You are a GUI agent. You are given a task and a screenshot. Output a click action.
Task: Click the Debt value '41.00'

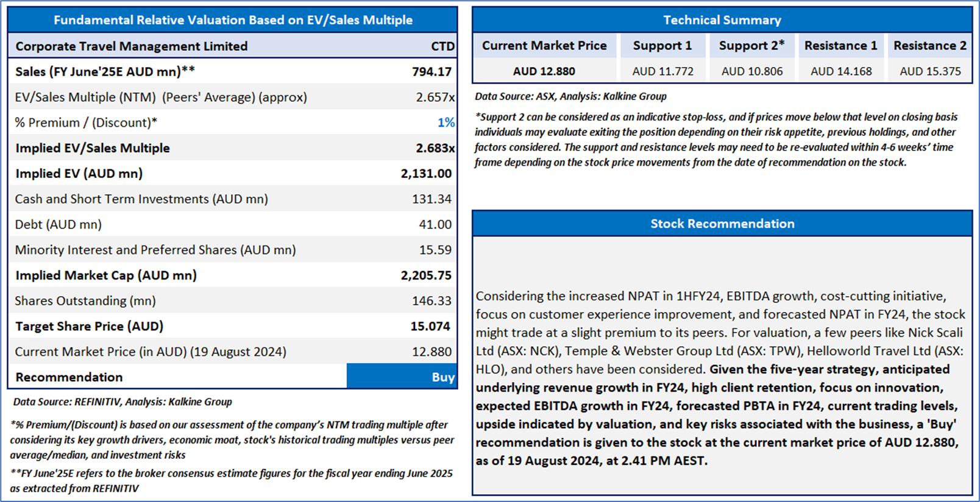coord(435,225)
